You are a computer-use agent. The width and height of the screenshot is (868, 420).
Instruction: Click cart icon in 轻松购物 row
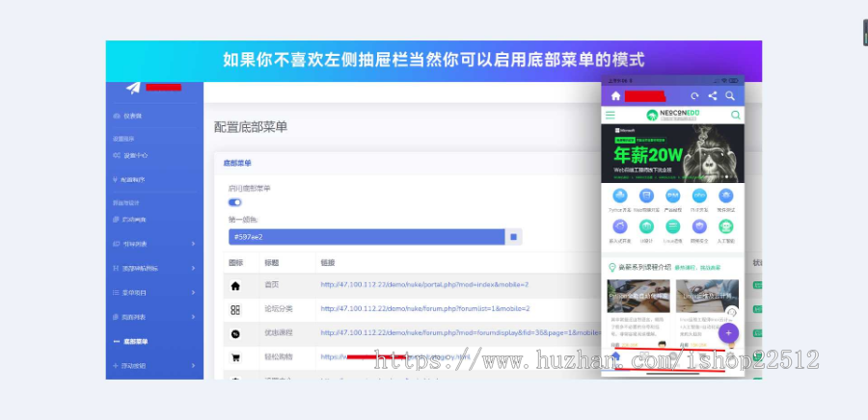pyautogui.click(x=235, y=357)
